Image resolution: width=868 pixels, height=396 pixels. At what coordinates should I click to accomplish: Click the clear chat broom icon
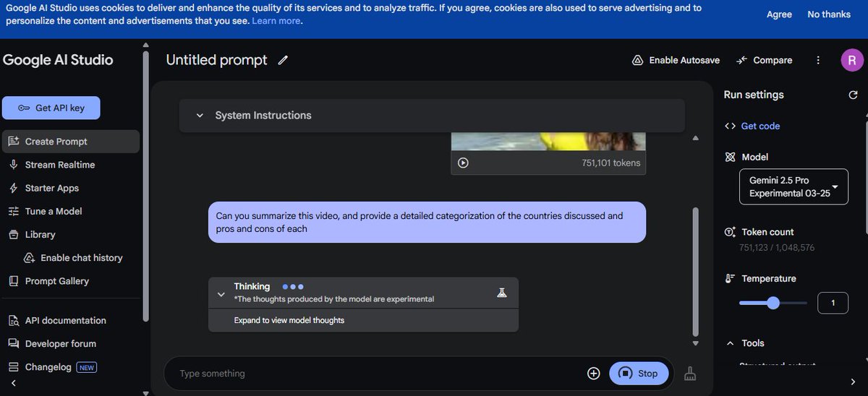click(x=690, y=374)
